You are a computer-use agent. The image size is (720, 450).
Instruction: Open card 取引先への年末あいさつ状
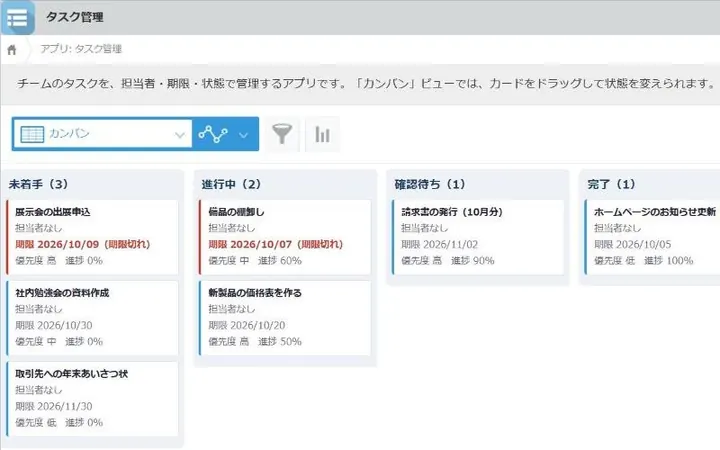[x=92, y=399]
